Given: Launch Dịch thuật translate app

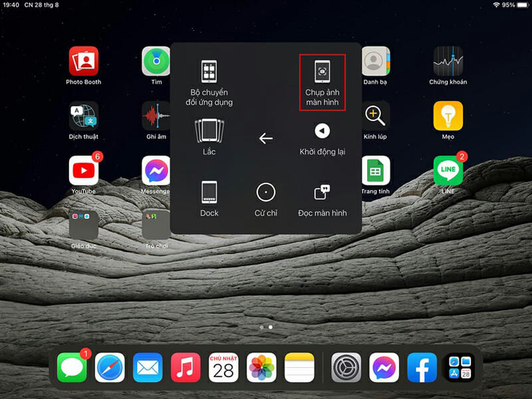Looking at the screenshot, I should [x=84, y=116].
